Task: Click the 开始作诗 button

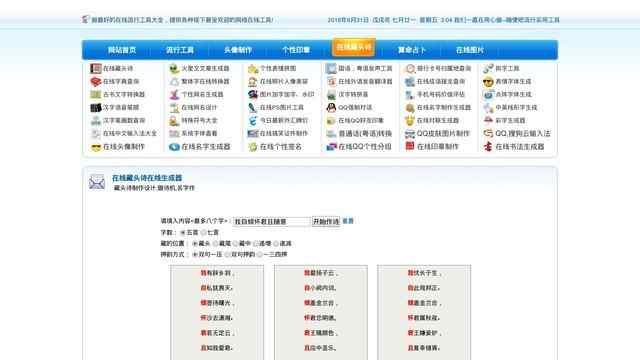Action: pos(326,222)
